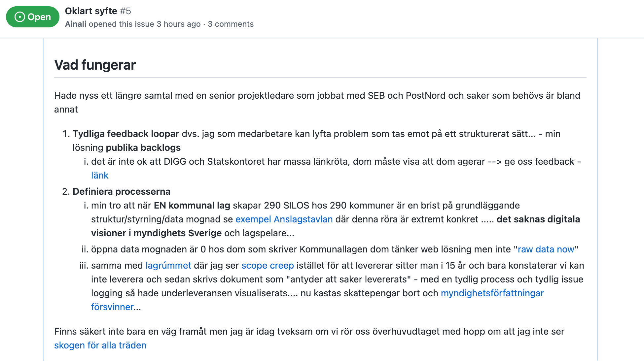Click the green Open status badge
The image size is (644, 361).
32,16
